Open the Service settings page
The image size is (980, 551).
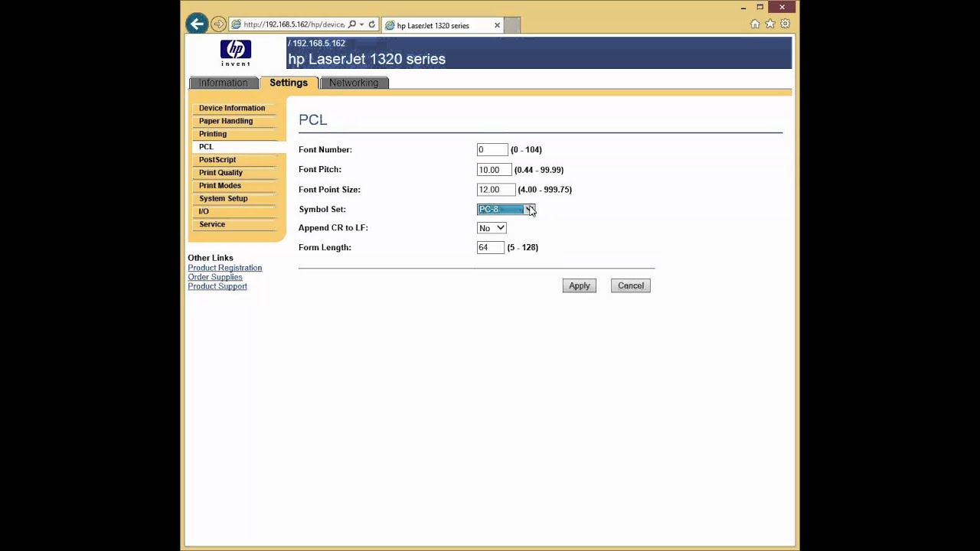(212, 225)
